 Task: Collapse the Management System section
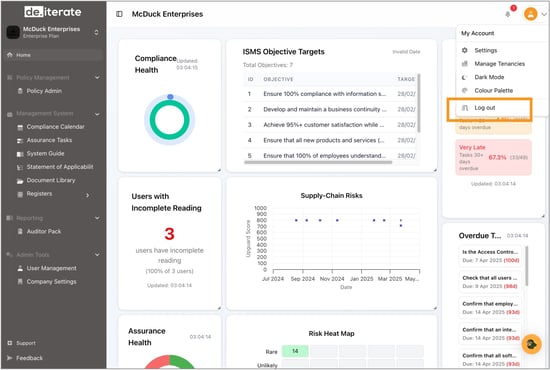97,114
